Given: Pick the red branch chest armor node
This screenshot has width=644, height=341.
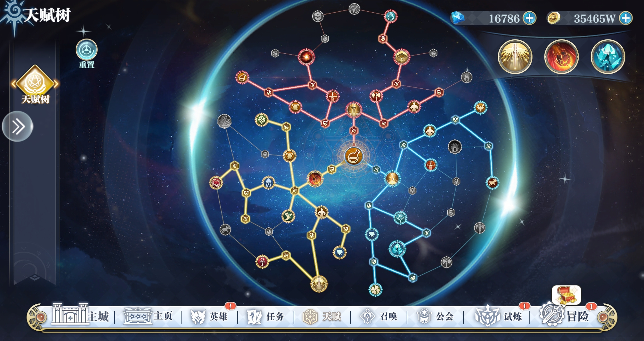Looking at the screenshot, I should coord(295,107).
